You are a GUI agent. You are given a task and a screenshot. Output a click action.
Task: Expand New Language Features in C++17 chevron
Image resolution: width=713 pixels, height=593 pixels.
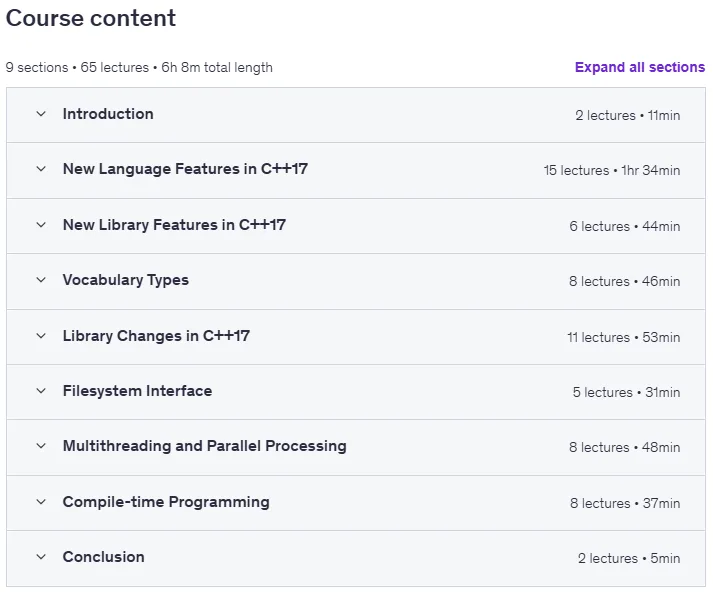(x=41, y=169)
